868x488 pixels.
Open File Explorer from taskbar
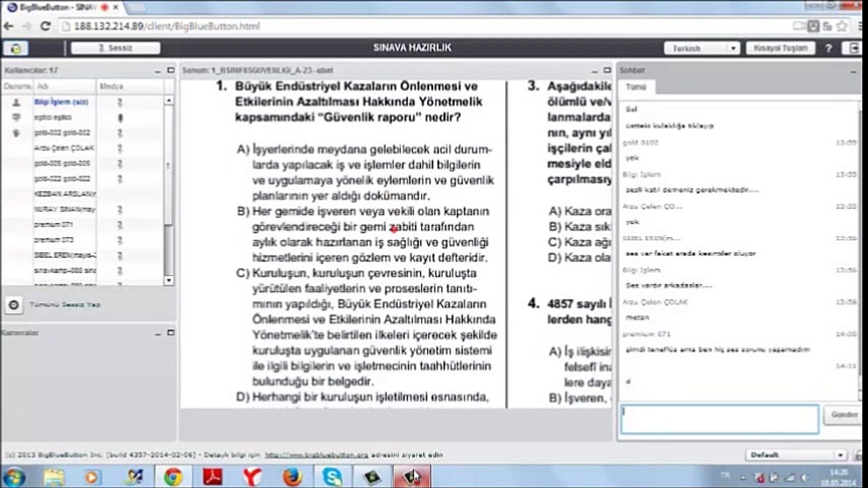54,477
